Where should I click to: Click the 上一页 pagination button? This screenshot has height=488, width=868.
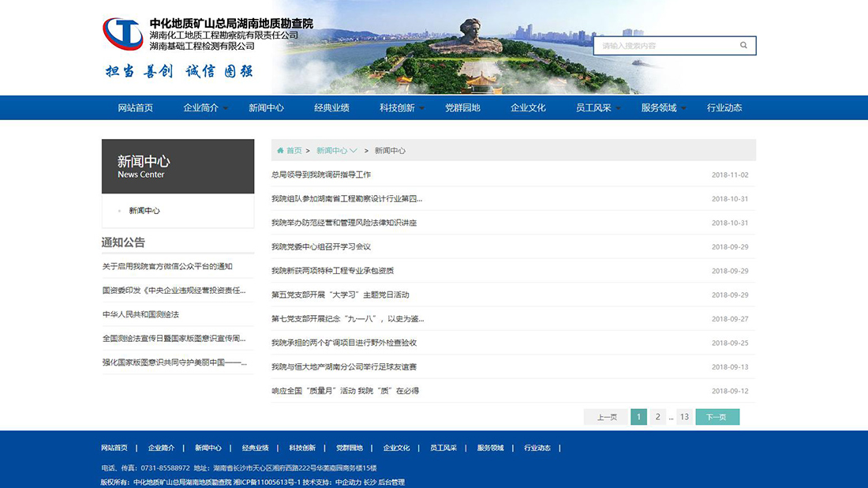tap(606, 417)
